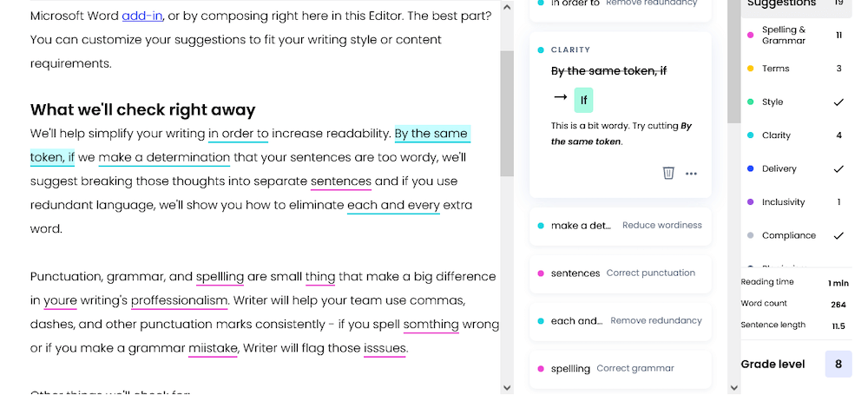Click the misspelled word "proffessionalism" in text
Image resolution: width=868 pixels, height=395 pixels.
(x=180, y=301)
